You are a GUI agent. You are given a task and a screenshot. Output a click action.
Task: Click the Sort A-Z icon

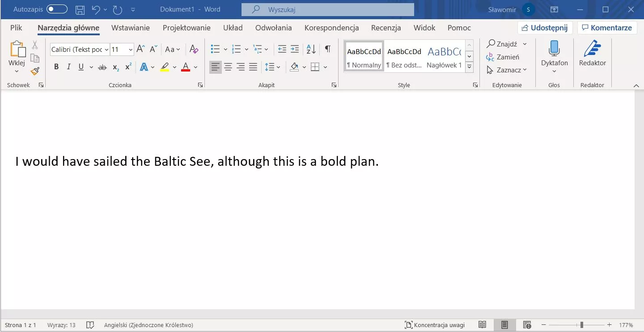pyautogui.click(x=311, y=49)
